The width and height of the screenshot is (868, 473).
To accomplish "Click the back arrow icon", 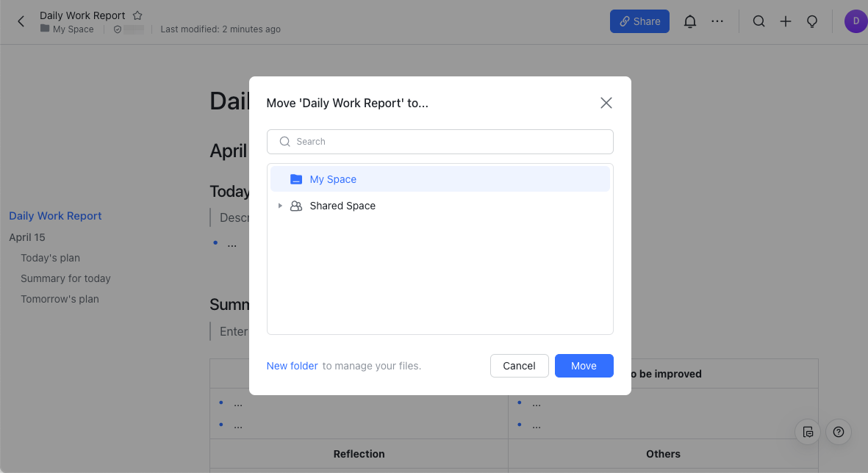I will 21,21.
